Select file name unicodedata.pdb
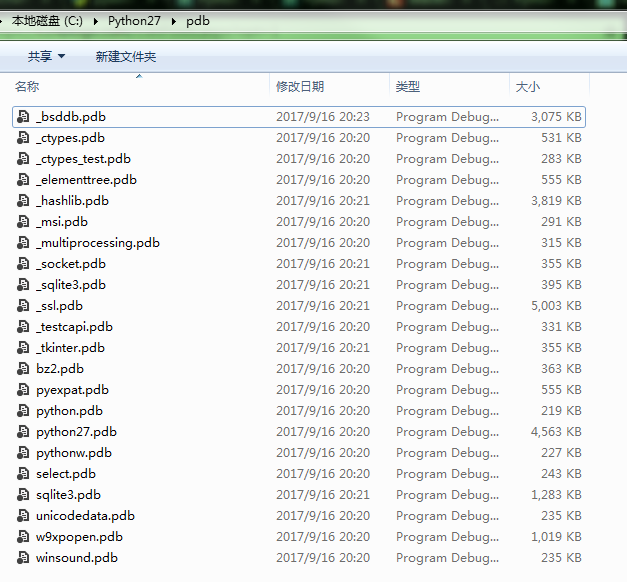627x582 pixels. point(85,516)
